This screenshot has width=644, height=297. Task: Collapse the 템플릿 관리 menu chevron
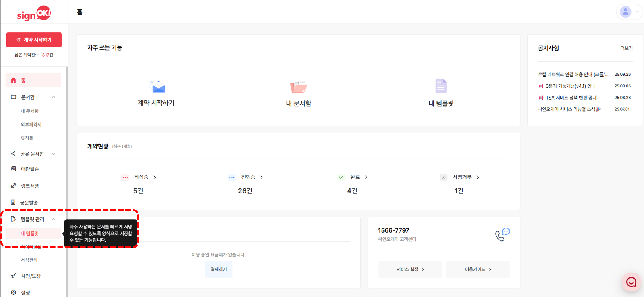pos(53,219)
